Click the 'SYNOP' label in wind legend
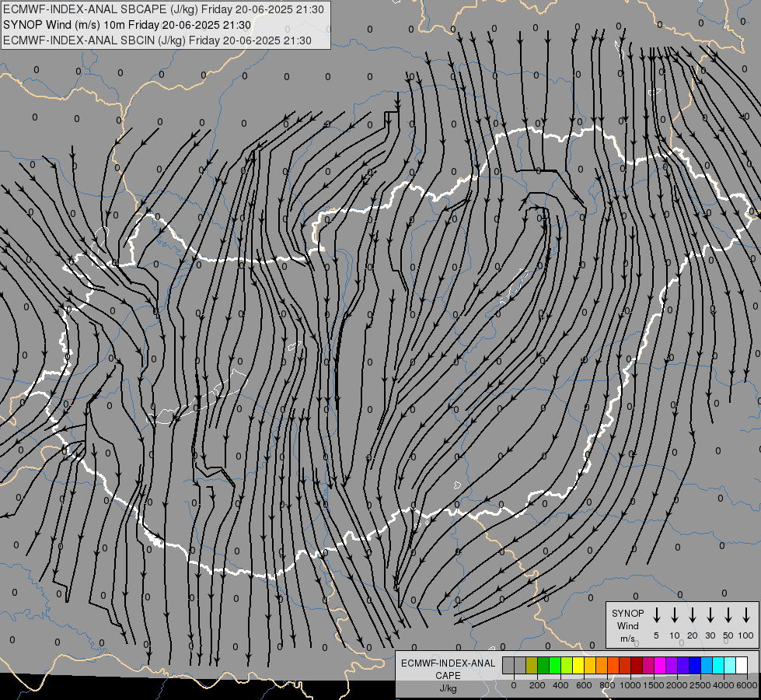Image resolution: width=761 pixels, height=700 pixels. tap(627, 614)
